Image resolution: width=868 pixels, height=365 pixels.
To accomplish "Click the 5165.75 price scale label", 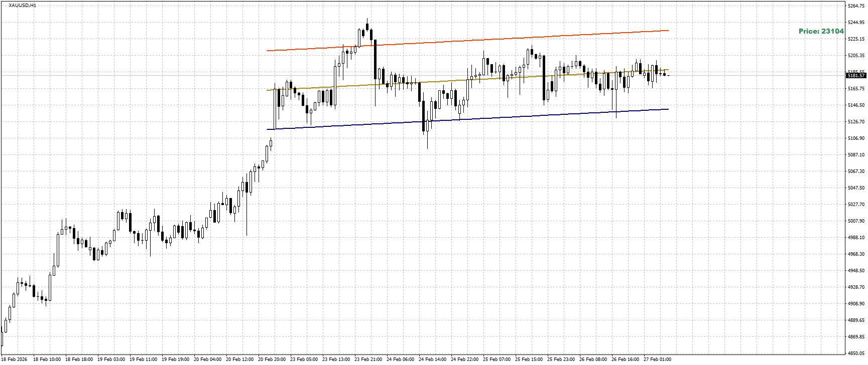I will tap(856, 89).
